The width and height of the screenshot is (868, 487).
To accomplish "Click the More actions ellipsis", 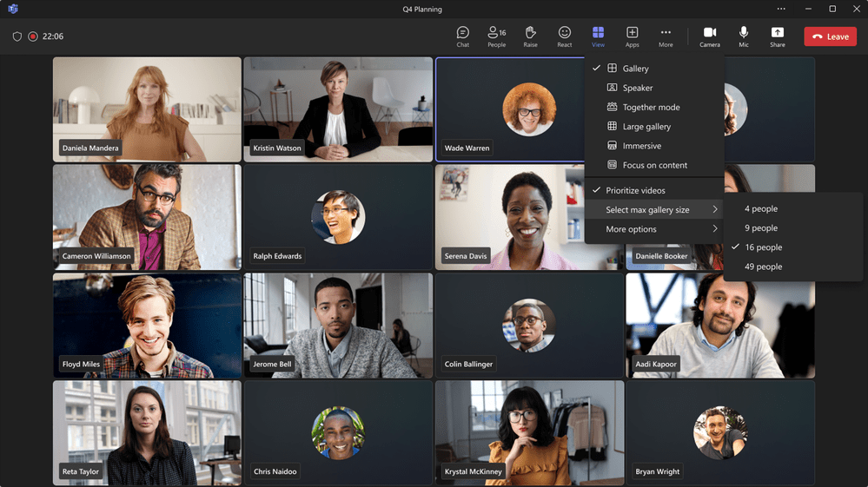I will coord(666,36).
